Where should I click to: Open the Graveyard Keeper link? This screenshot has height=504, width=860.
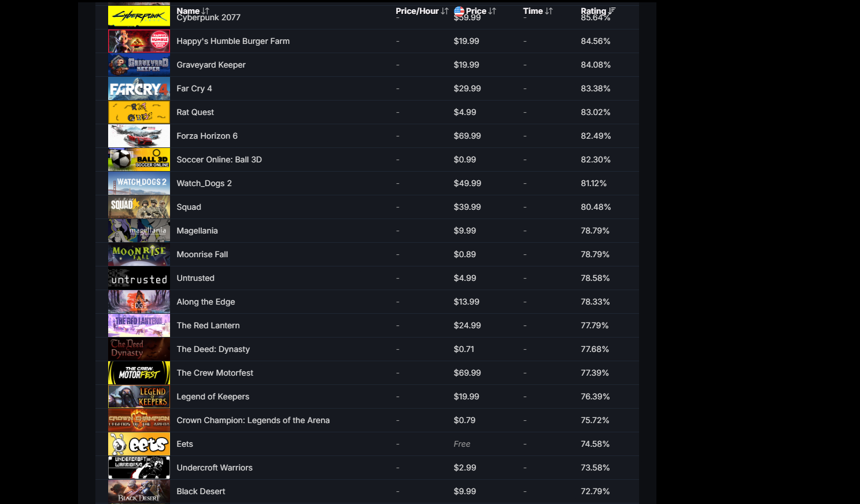pos(211,65)
